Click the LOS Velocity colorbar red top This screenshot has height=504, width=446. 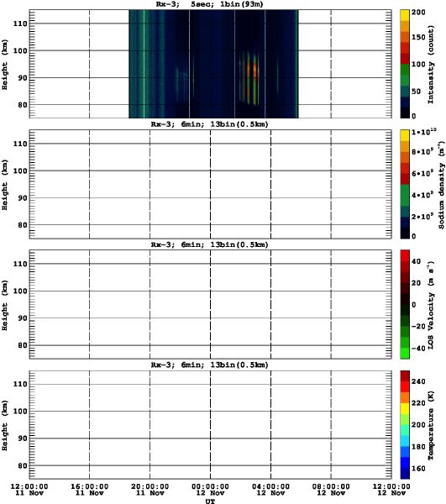[405, 255]
